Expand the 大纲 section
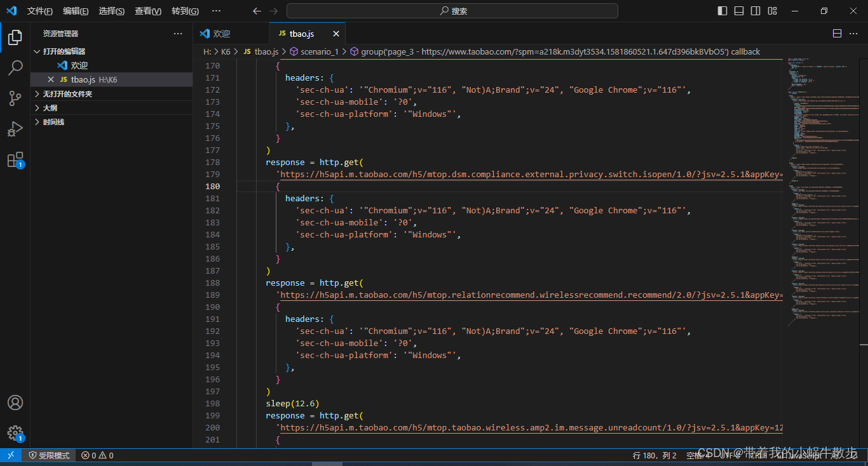 point(111,108)
